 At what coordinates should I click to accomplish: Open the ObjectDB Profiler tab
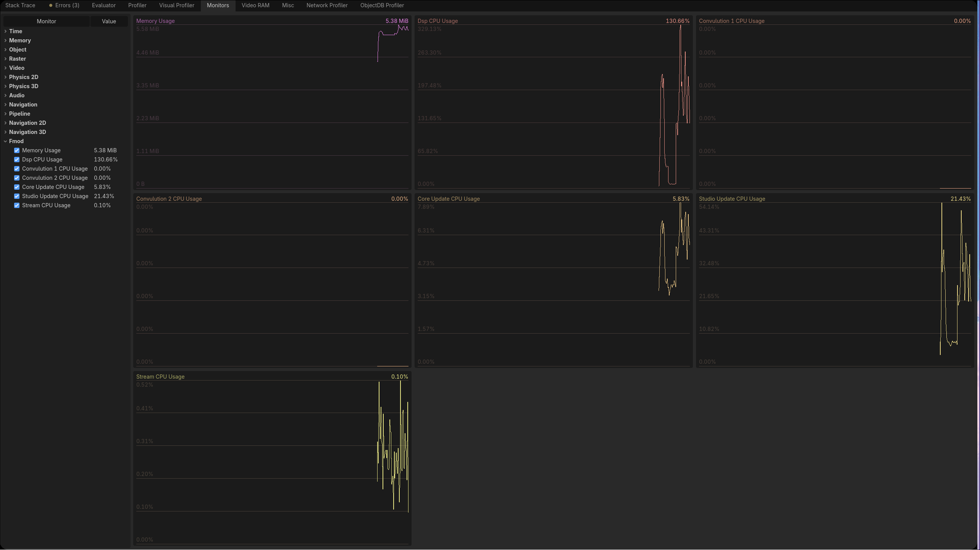[382, 5]
